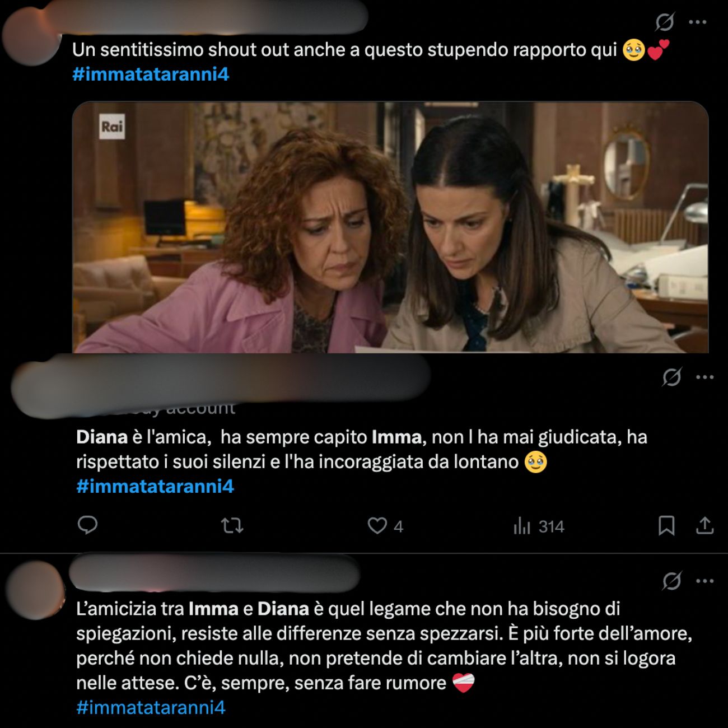
Task: Open #immatataranni4 hashtag in second tweet
Action: pos(155,486)
